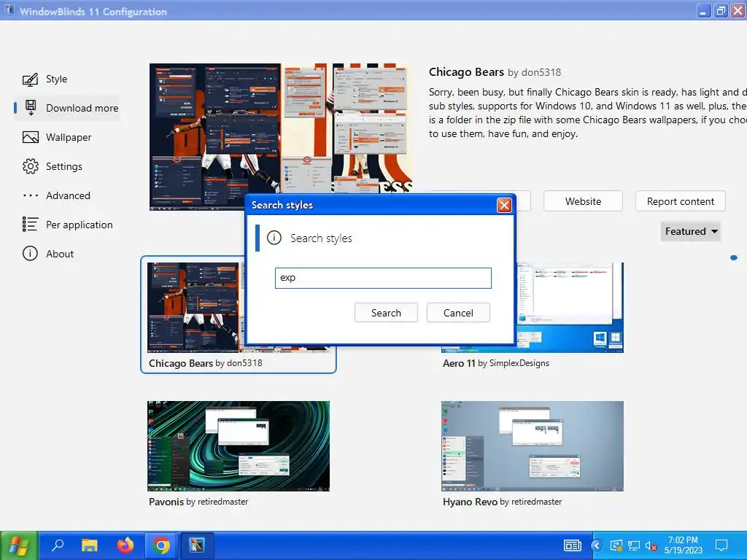Click the Pavonis by retiredmaster caption
The height and width of the screenshot is (560, 747).
tap(198, 502)
